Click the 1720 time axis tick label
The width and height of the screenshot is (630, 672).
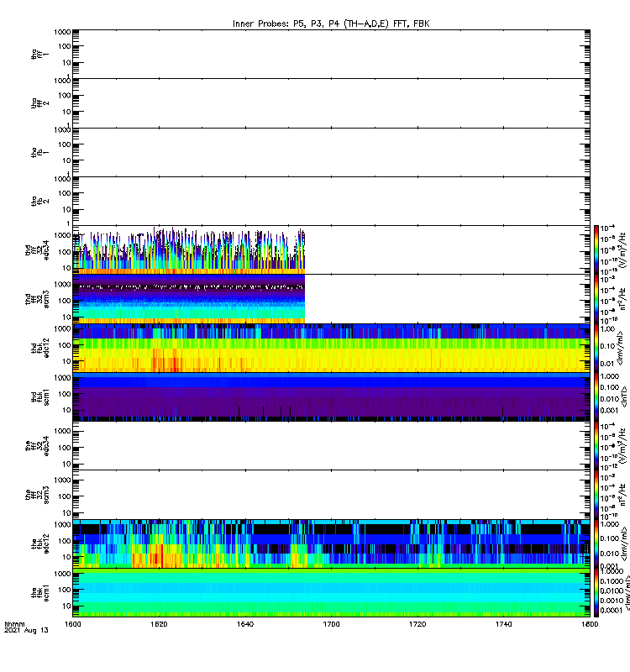(417, 624)
